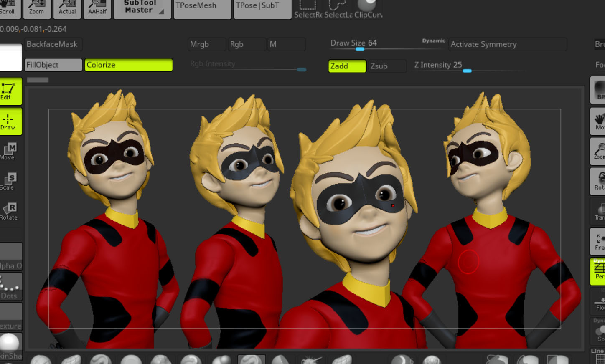Click the TPose|SubT button

262,8
